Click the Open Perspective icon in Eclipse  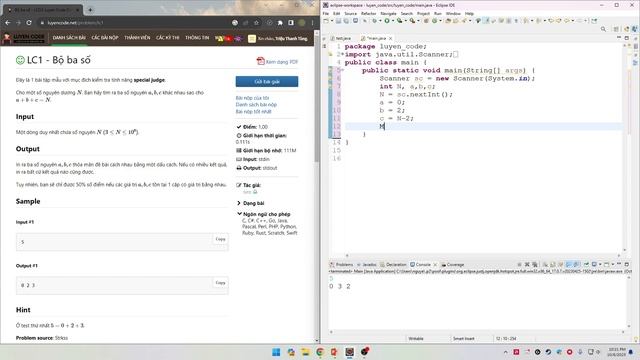coord(616,29)
